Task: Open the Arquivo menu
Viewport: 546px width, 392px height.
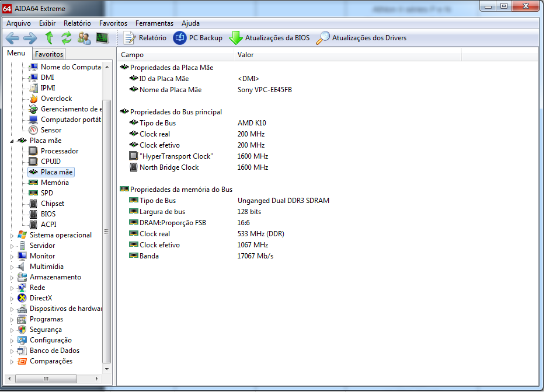Action: coord(19,23)
